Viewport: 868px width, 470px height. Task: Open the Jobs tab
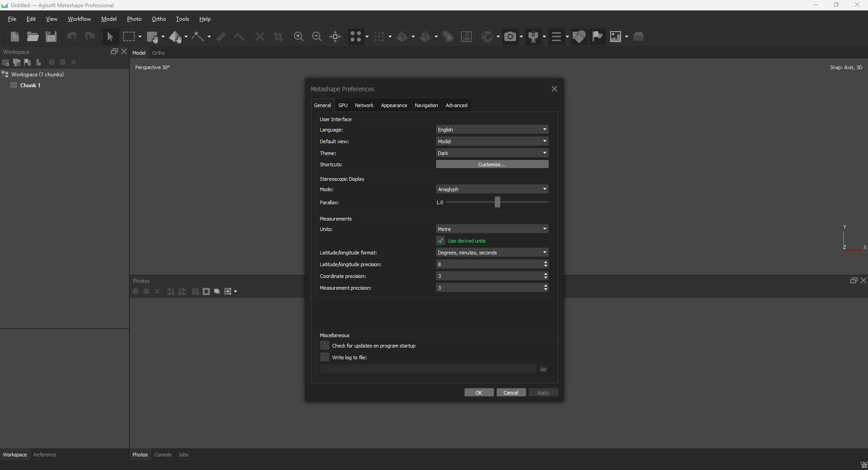[183, 455]
